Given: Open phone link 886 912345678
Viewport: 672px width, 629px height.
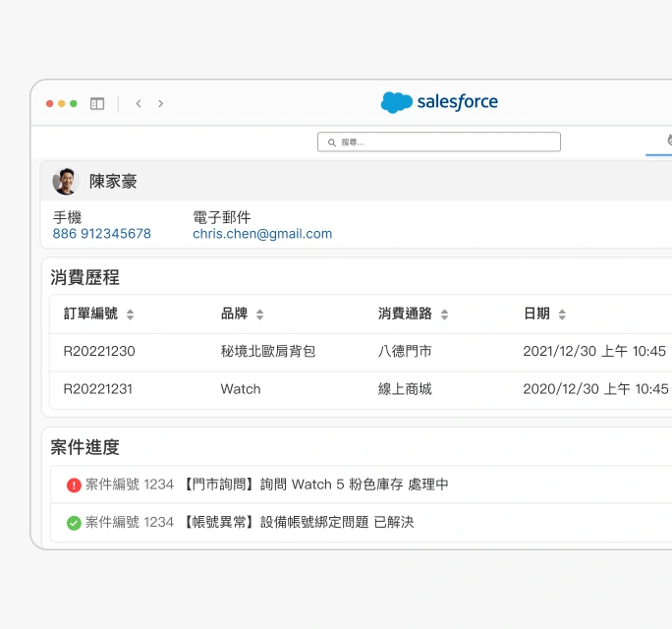Looking at the screenshot, I should coord(101,234).
